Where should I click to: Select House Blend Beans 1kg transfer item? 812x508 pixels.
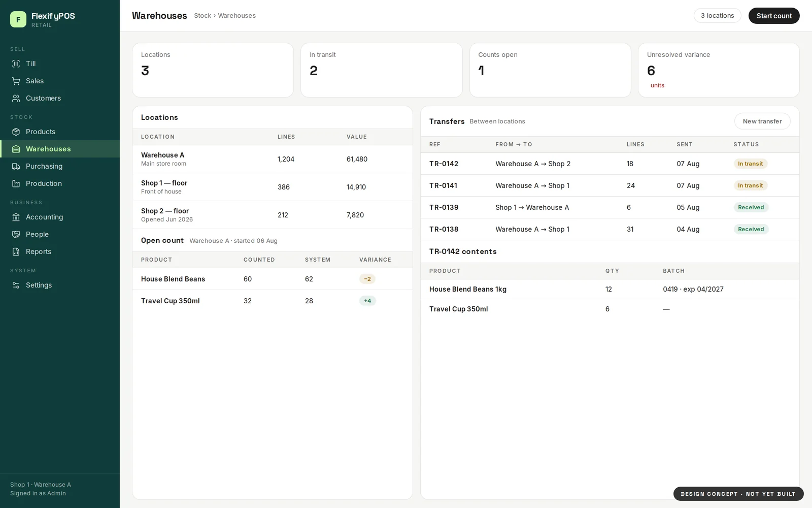pyautogui.click(x=610, y=289)
